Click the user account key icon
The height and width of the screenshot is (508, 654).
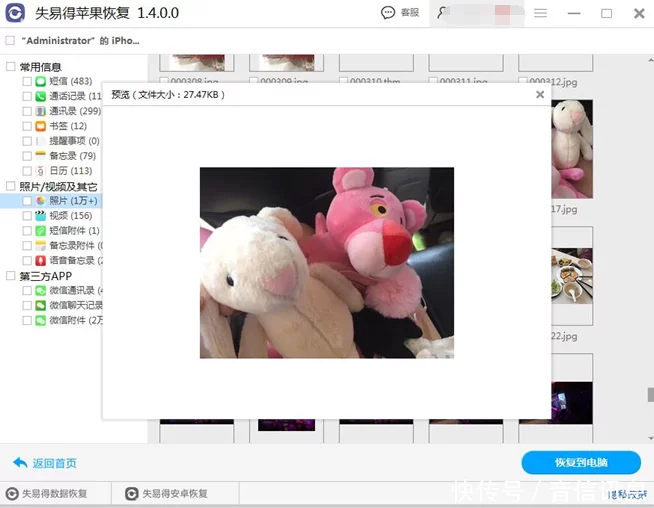click(441, 13)
